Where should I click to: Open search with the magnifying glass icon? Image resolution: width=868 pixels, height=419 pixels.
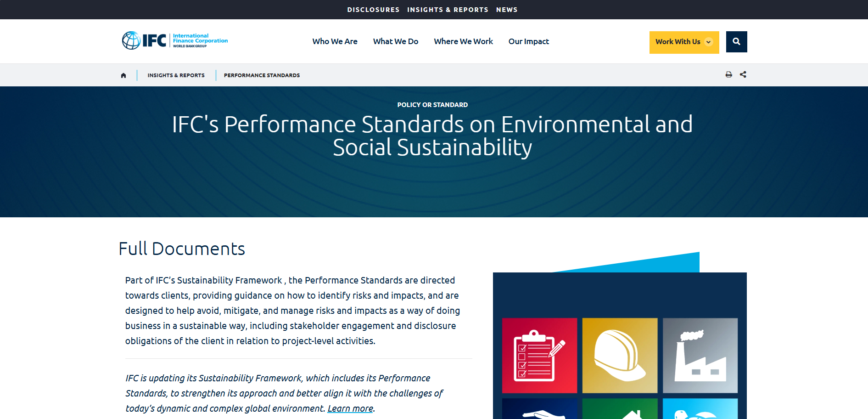tap(736, 41)
